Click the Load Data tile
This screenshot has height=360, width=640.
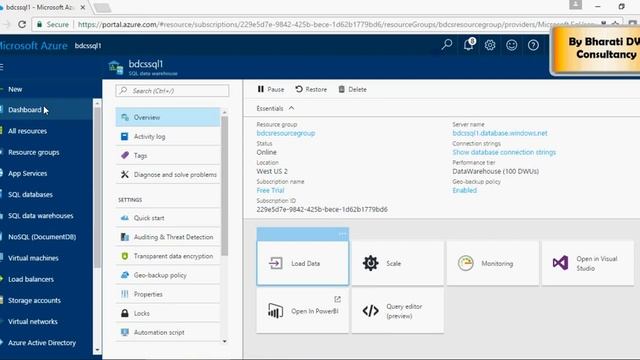point(302,263)
